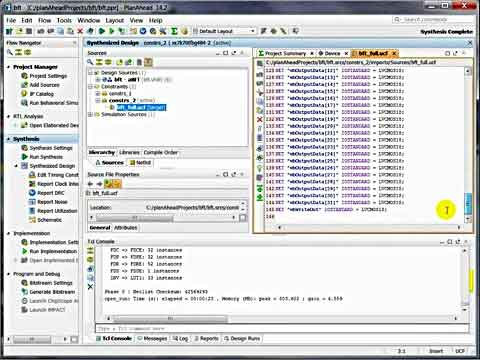Click the Sigma icon in main toolbar
This screenshot has width=480, height=360.
pyautogui.click(x=174, y=31)
